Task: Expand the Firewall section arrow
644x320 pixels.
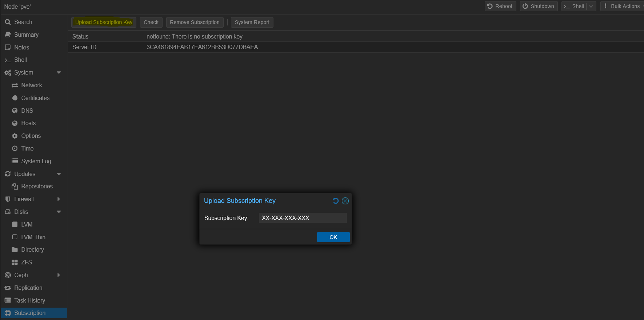Action: 59,199
